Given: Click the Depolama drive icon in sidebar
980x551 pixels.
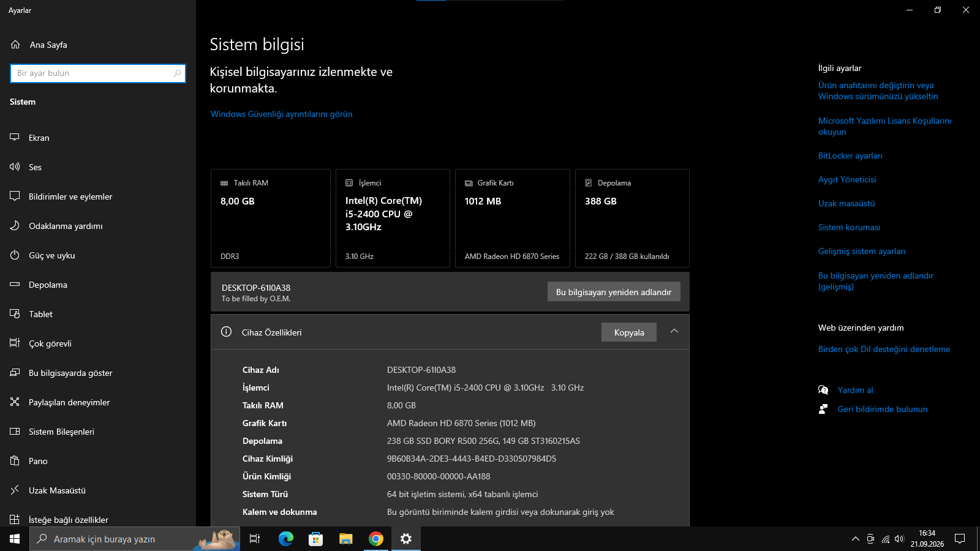Looking at the screenshot, I should (x=15, y=284).
